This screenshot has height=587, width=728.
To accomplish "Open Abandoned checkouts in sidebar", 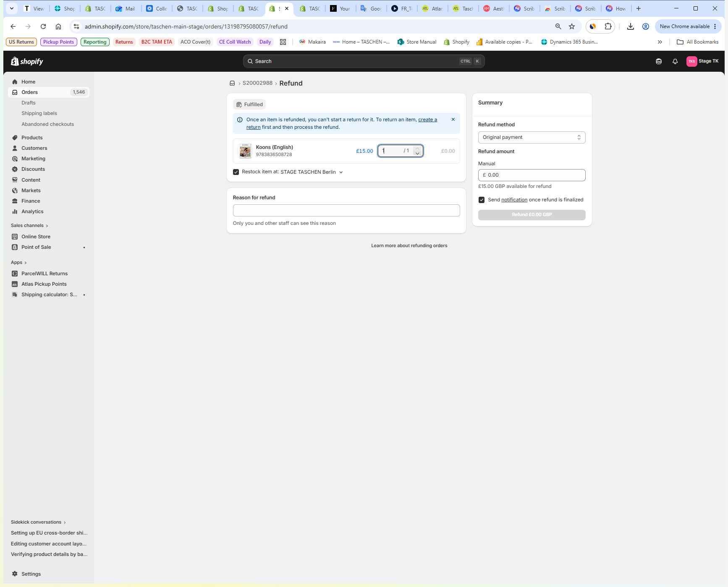I will [47, 124].
